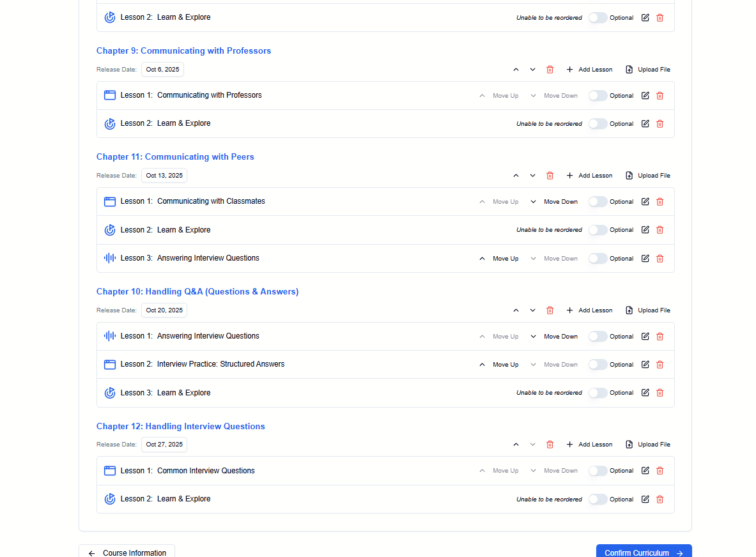This screenshot has width=756, height=557.
Task: Move Chapter 12 up with chevron arrow
Action: pyautogui.click(x=516, y=445)
